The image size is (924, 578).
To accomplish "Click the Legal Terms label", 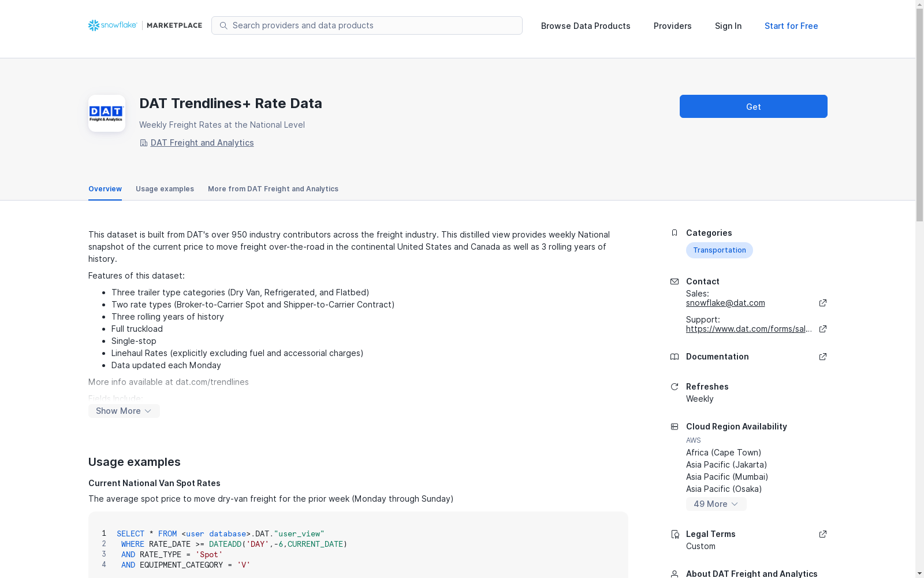I will 711,534.
